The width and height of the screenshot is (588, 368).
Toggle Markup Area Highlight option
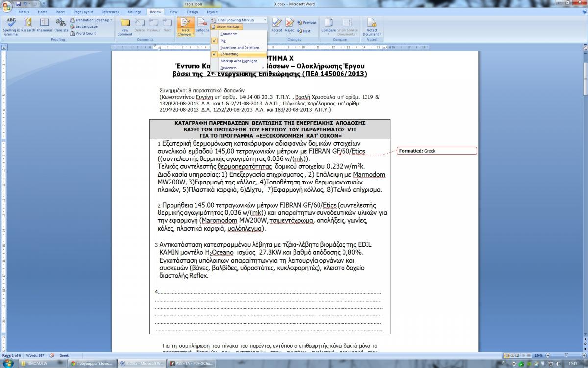[239, 61]
